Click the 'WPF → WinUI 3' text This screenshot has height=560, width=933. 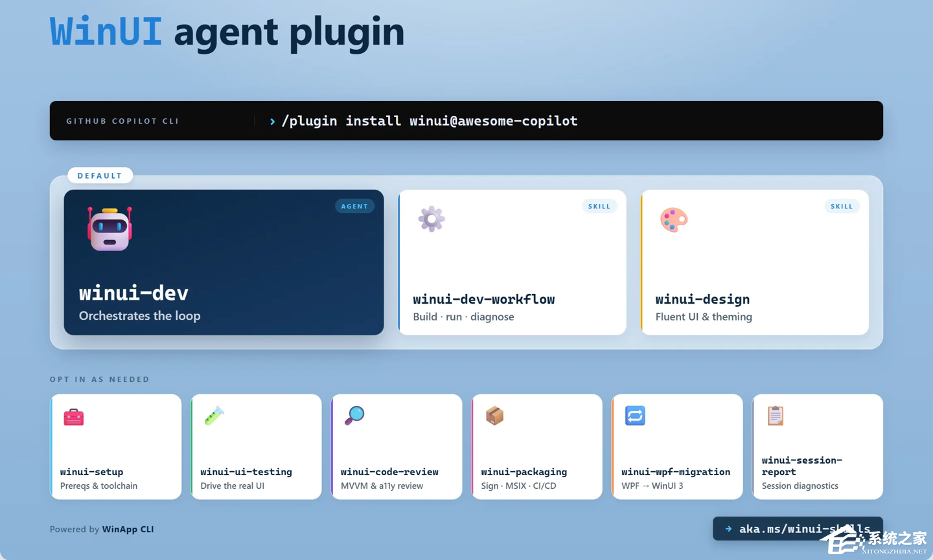pos(652,486)
